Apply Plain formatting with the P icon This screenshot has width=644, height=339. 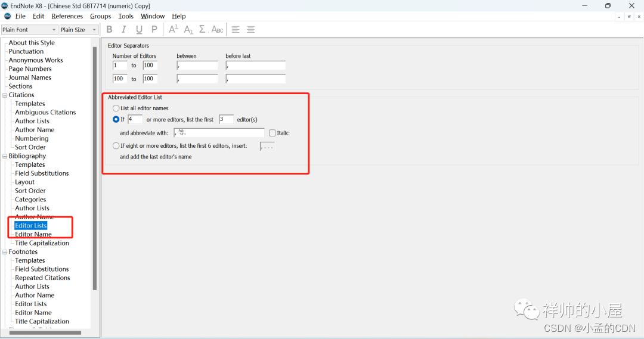click(154, 30)
